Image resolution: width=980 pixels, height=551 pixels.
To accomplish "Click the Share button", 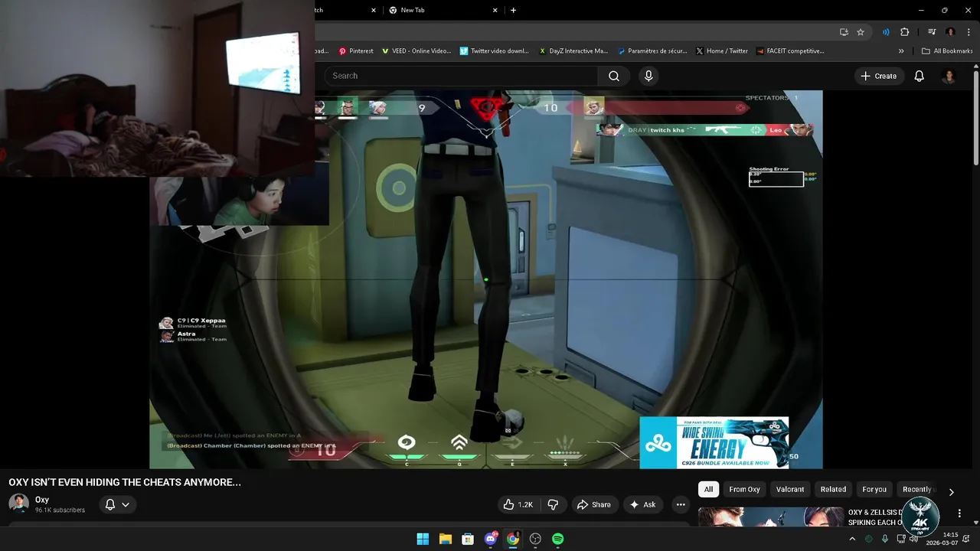I will 594,504.
